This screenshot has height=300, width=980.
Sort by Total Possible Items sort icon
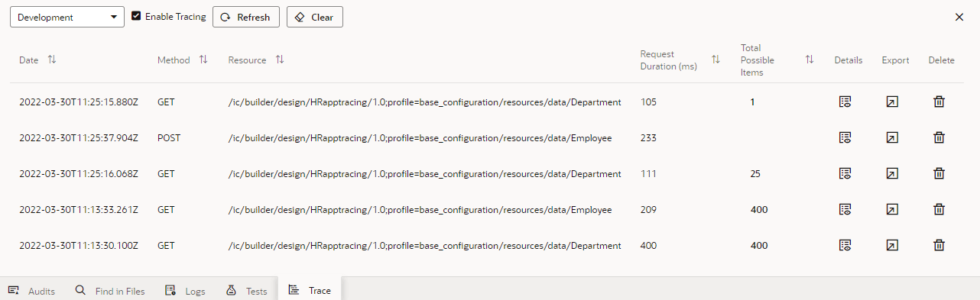click(x=810, y=60)
